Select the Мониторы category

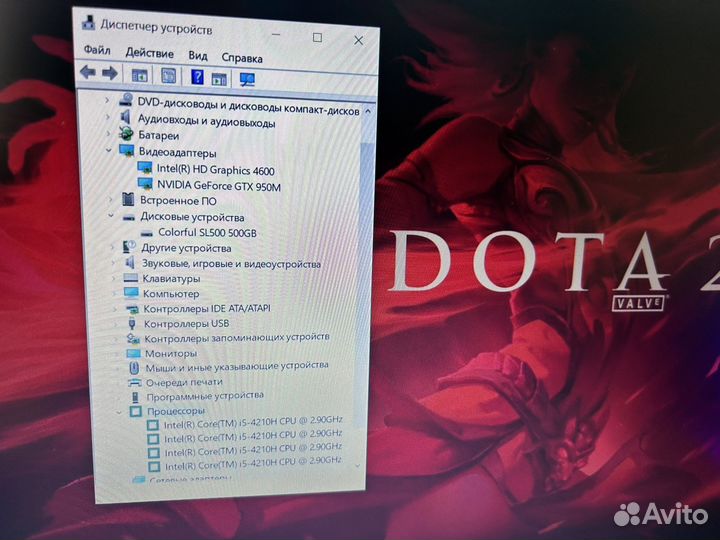171,354
